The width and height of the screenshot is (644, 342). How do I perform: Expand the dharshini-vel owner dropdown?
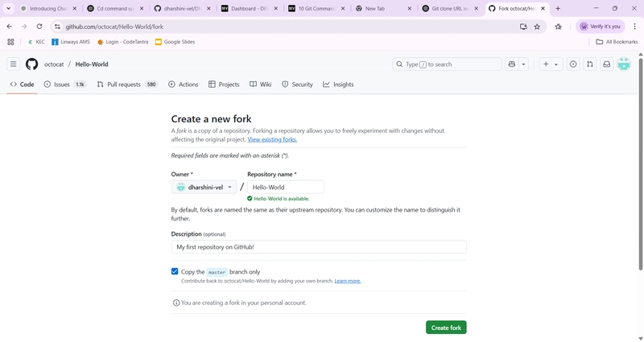click(204, 187)
